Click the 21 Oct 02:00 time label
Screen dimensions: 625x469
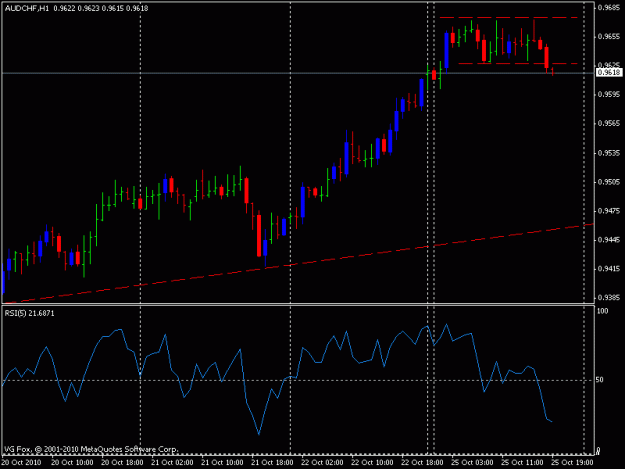coord(172,463)
